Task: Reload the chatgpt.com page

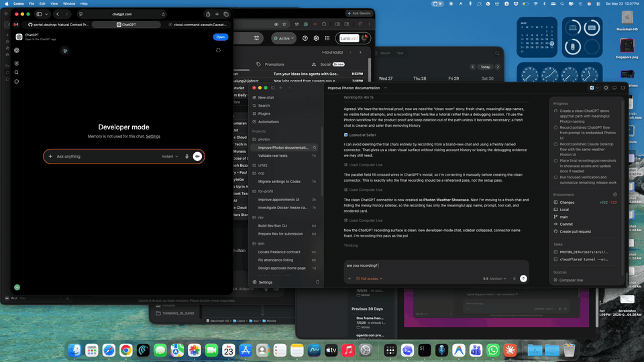Action: coord(163,14)
